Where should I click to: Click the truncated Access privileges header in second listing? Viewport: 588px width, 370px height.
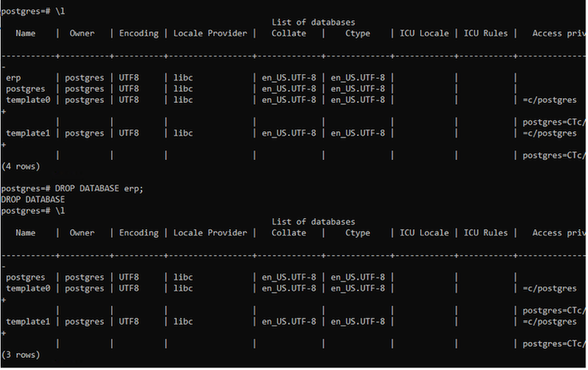pyautogui.click(x=559, y=233)
